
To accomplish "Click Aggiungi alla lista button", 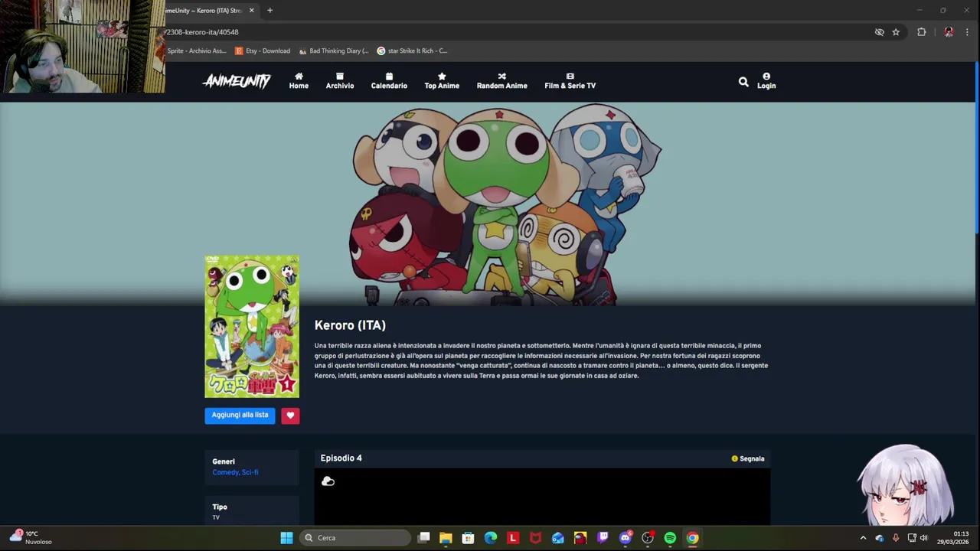I will click(240, 415).
